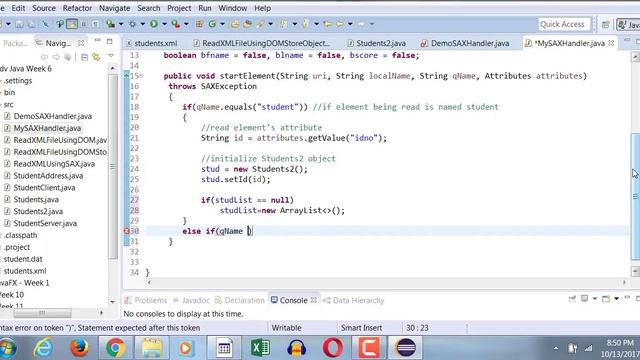Minimize the Navigator panel
The image size is (640, 360).
[97, 40]
